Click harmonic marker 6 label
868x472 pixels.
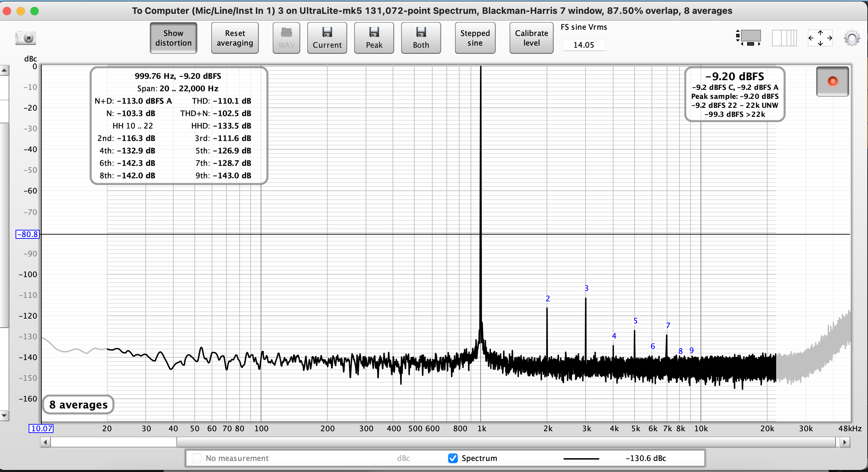point(653,346)
